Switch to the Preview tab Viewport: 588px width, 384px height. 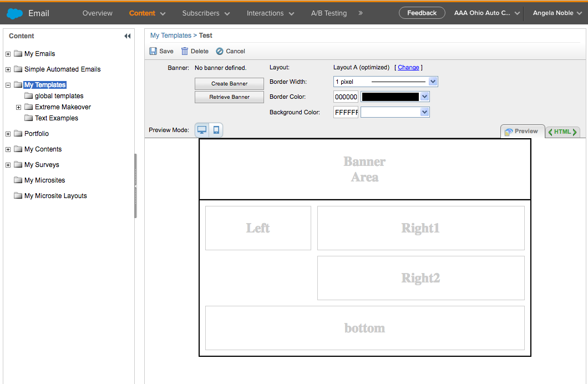(523, 132)
